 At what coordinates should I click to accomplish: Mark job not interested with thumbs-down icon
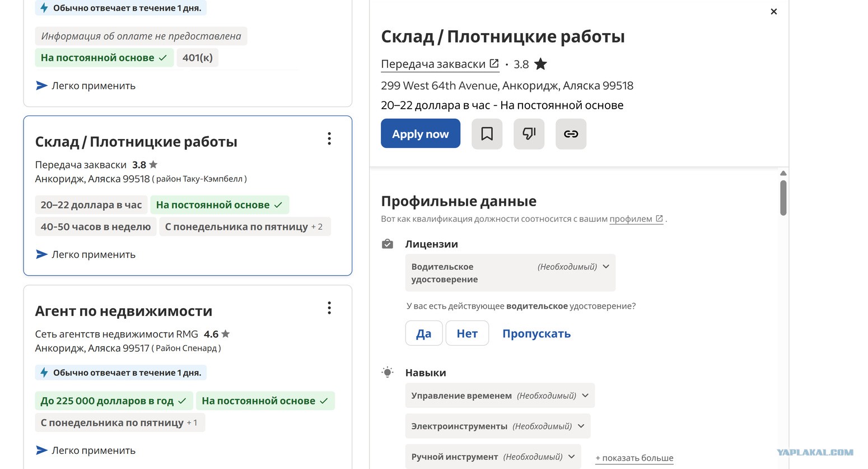coord(529,133)
